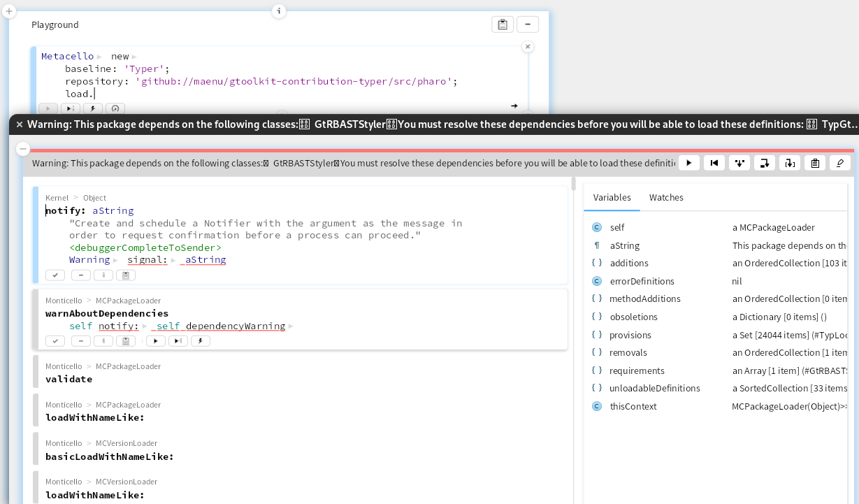Open the info button above Playground
Screen dimensions: 859x504
click(279, 11)
